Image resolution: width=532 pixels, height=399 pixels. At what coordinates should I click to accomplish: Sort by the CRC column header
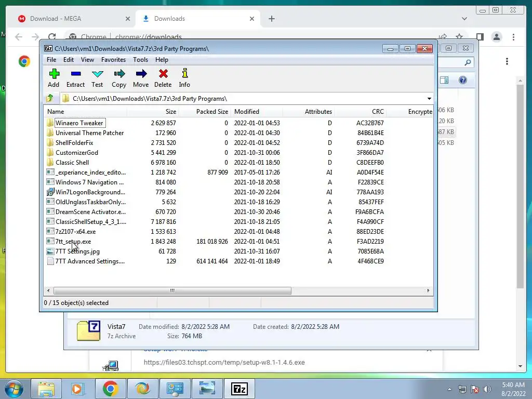click(361, 112)
